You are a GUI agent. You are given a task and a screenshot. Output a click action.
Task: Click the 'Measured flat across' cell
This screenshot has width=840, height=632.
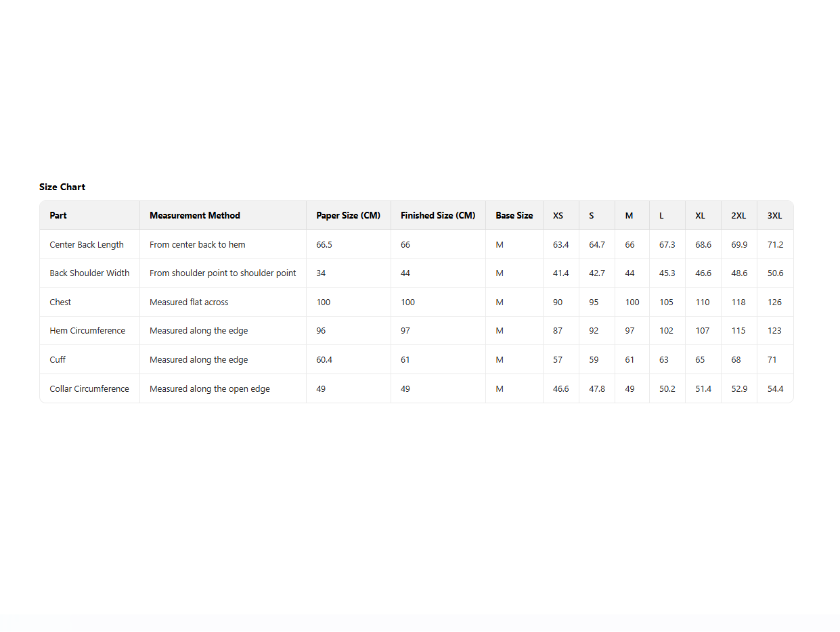pos(189,302)
